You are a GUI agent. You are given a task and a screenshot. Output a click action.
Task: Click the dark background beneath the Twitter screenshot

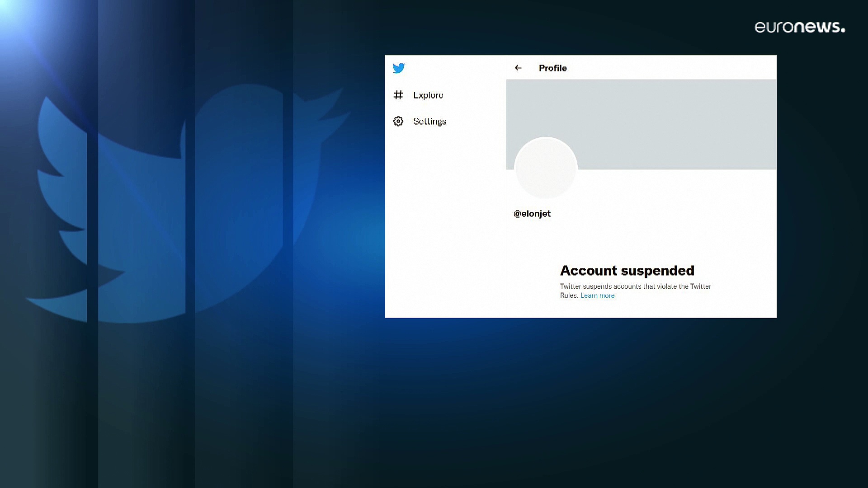coord(581,398)
